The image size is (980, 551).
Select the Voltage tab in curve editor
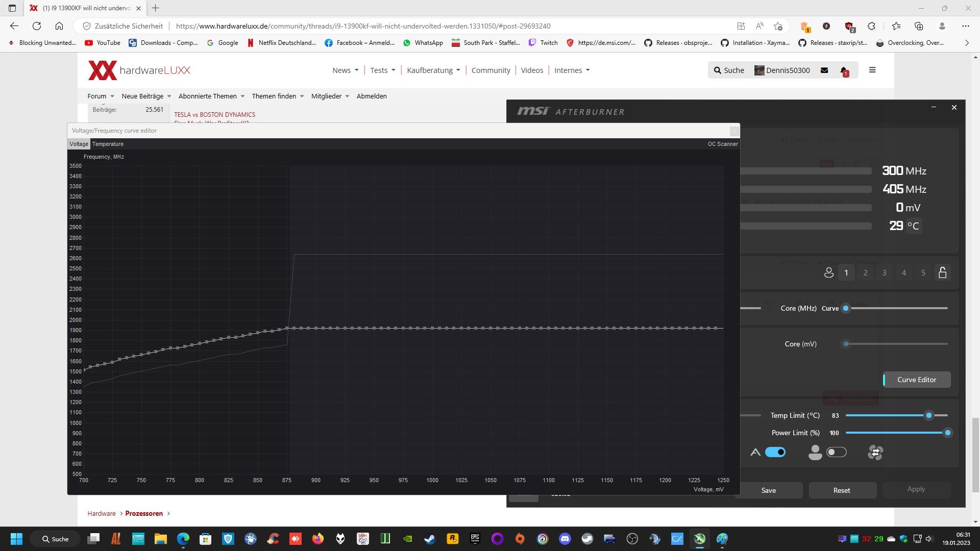click(x=79, y=144)
